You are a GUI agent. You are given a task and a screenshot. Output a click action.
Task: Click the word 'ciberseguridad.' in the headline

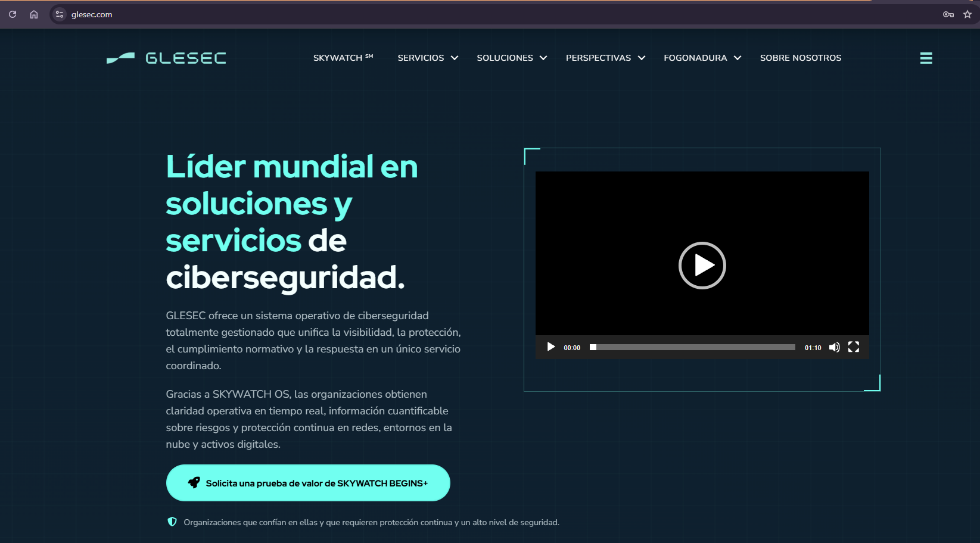(x=285, y=277)
